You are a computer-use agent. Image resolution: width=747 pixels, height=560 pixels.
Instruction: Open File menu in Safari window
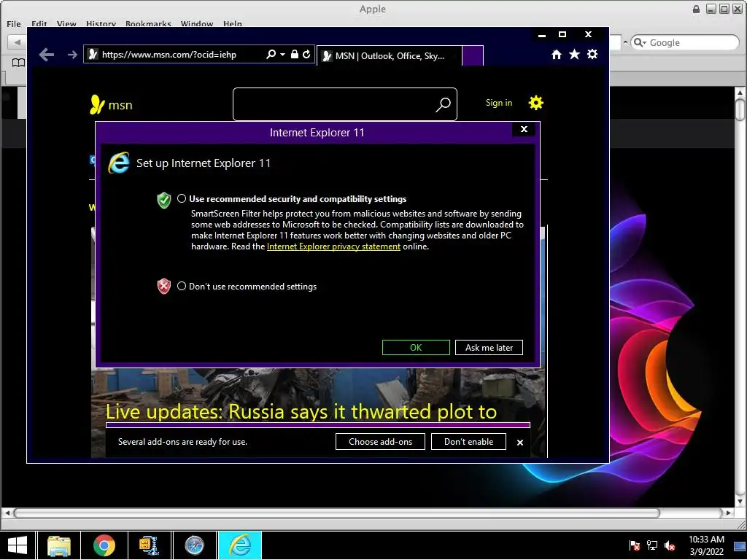click(14, 24)
